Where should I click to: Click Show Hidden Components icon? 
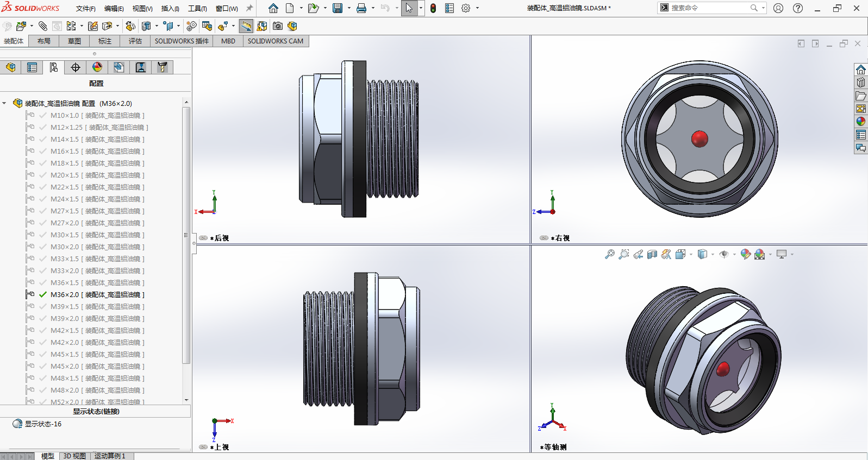[x=130, y=26]
